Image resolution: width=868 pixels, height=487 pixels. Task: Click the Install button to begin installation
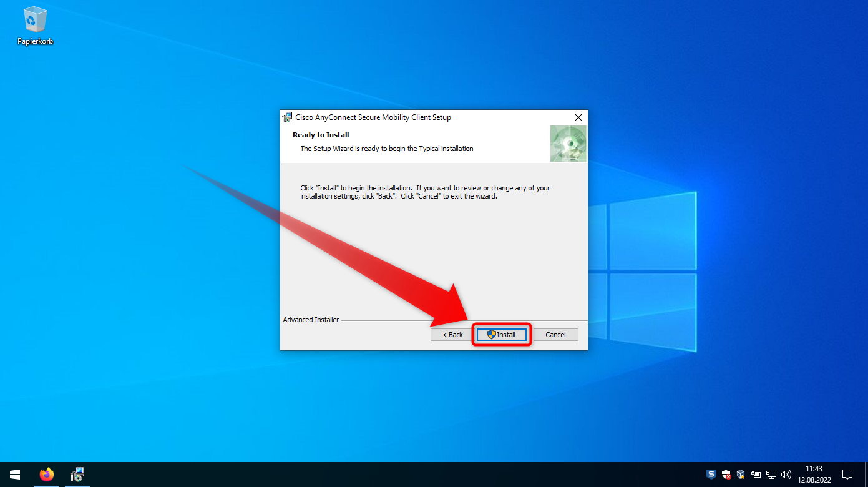pyautogui.click(x=502, y=335)
